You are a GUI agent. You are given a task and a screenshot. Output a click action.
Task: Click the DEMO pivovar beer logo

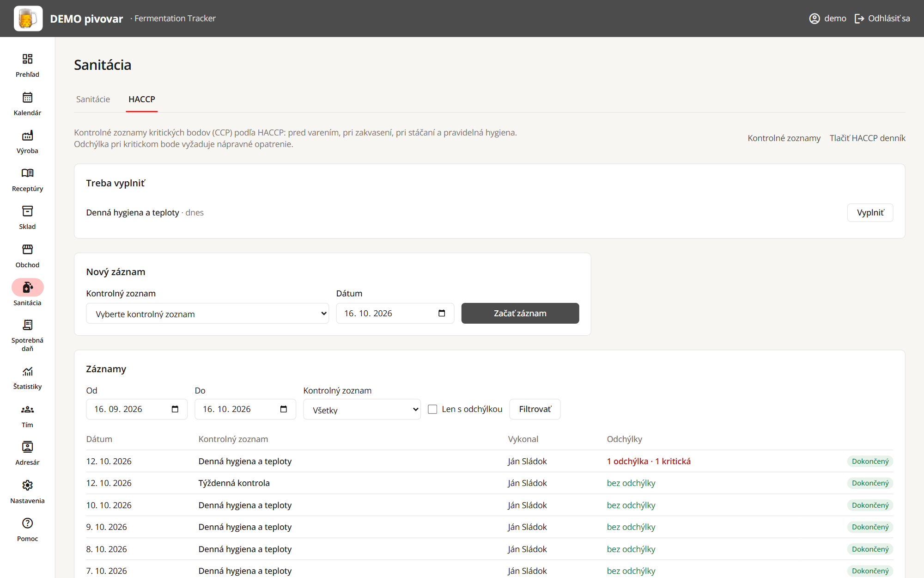(28, 18)
